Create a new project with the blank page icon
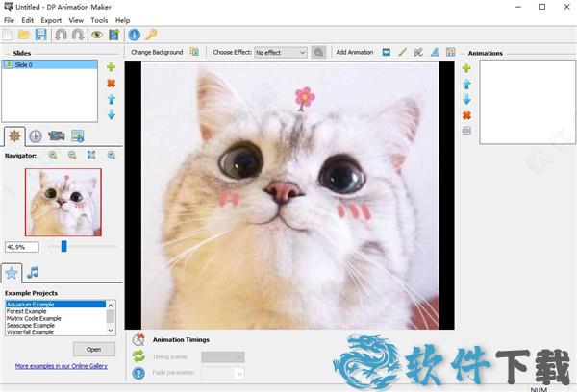Screen dimensions: 577x392 (x=8, y=35)
